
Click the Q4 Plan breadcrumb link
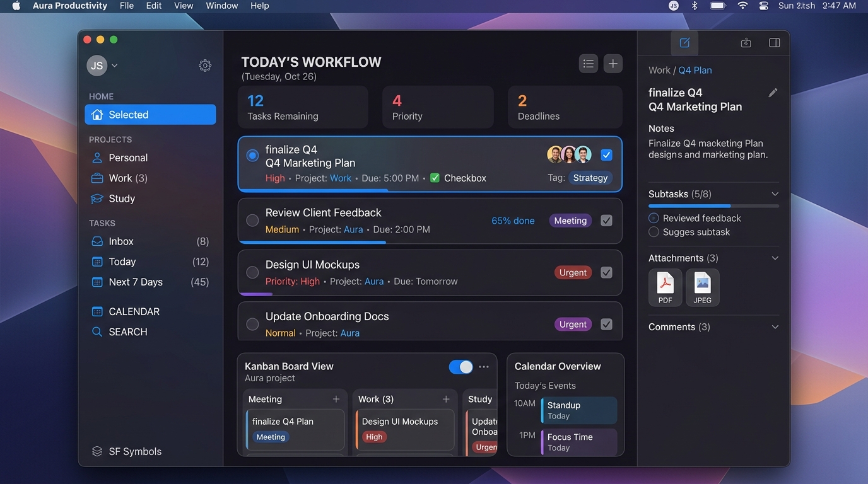pos(695,70)
